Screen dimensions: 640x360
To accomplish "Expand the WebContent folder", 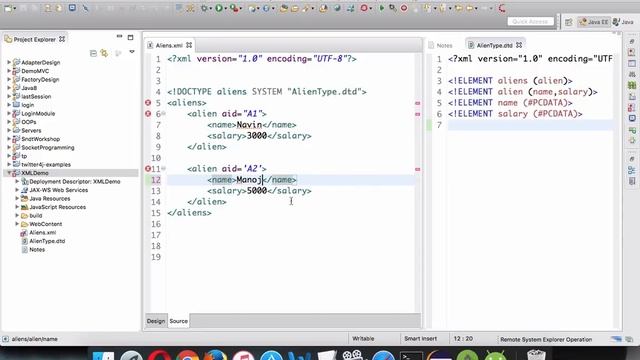I will [17, 224].
